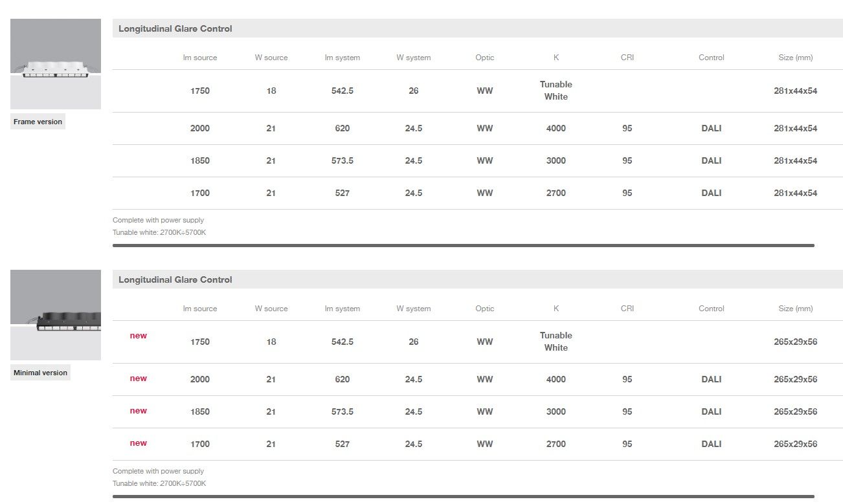This screenshot has height=504, width=843.
Task: Select the 'Frame version' label
Action: [x=38, y=122]
